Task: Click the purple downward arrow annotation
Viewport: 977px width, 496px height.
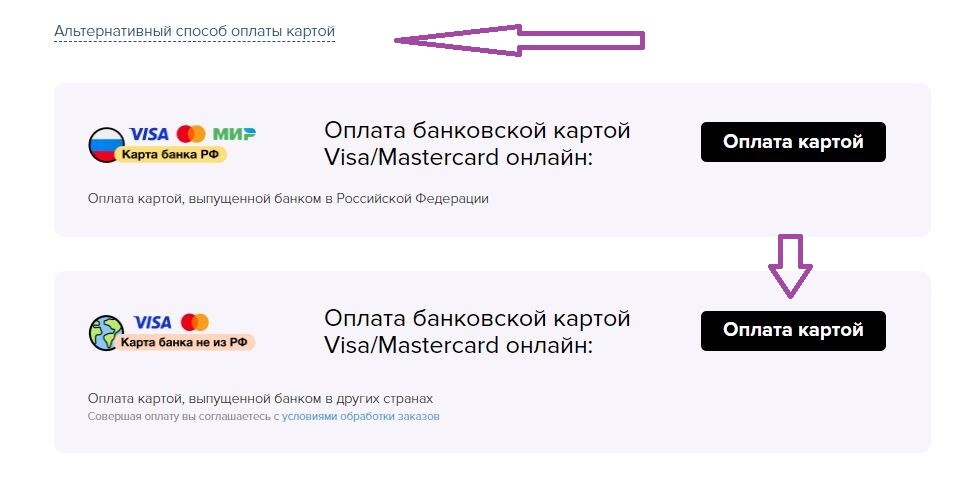Action: [790, 266]
